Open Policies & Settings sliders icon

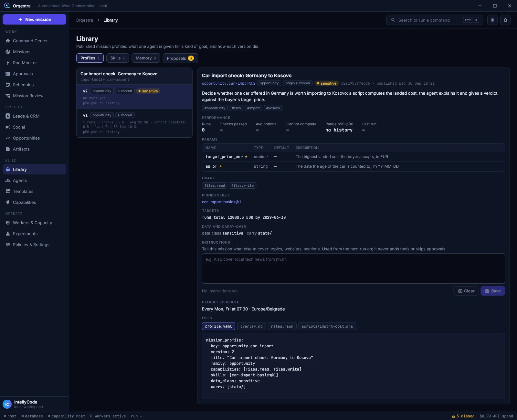pos(8,245)
